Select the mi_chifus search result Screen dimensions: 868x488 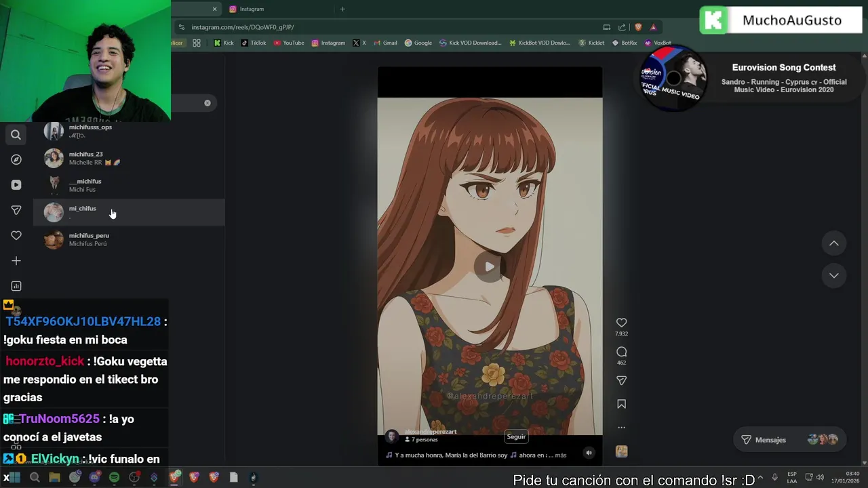coord(129,212)
